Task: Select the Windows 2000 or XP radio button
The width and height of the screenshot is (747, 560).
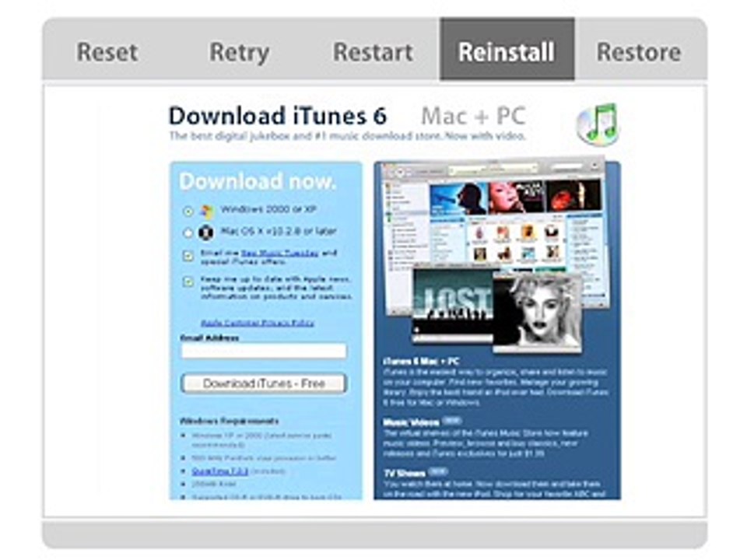Action: tap(188, 211)
